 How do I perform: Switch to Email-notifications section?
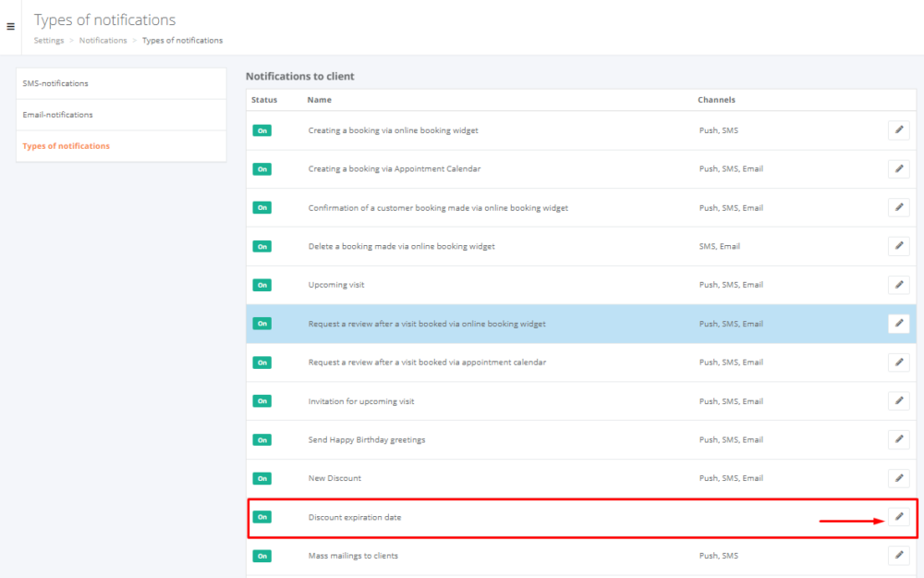(x=57, y=115)
